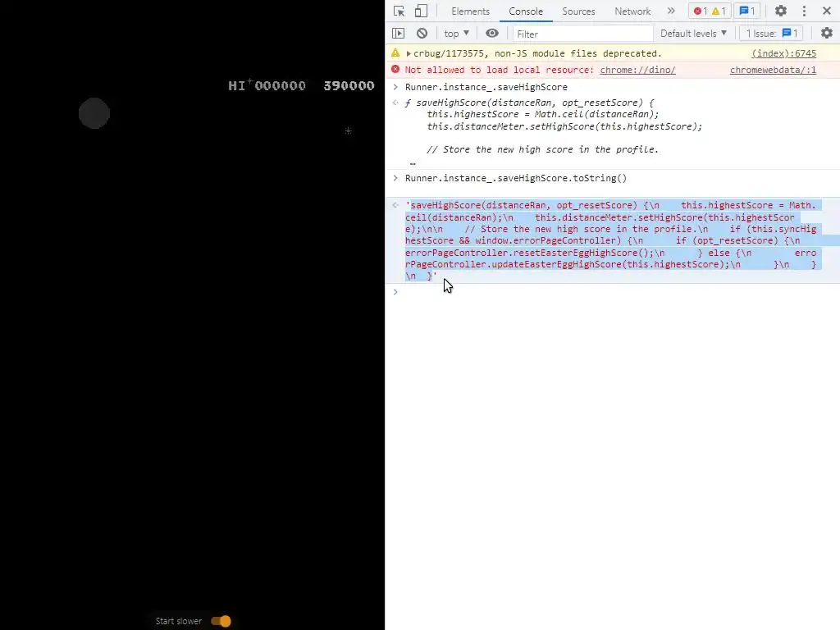Open the Elements tab
This screenshot has height=630, width=840.
pyautogui.click(x=470, y=11)
